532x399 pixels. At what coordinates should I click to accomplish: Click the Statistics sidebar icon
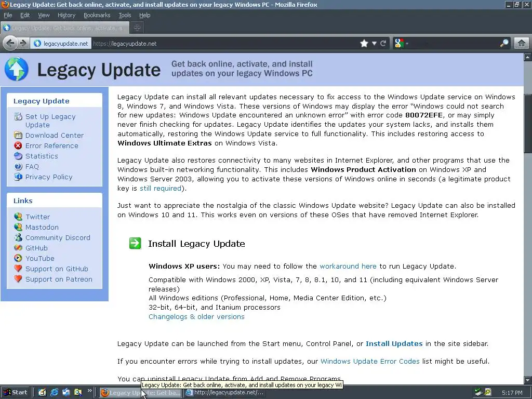click(18, 156)
